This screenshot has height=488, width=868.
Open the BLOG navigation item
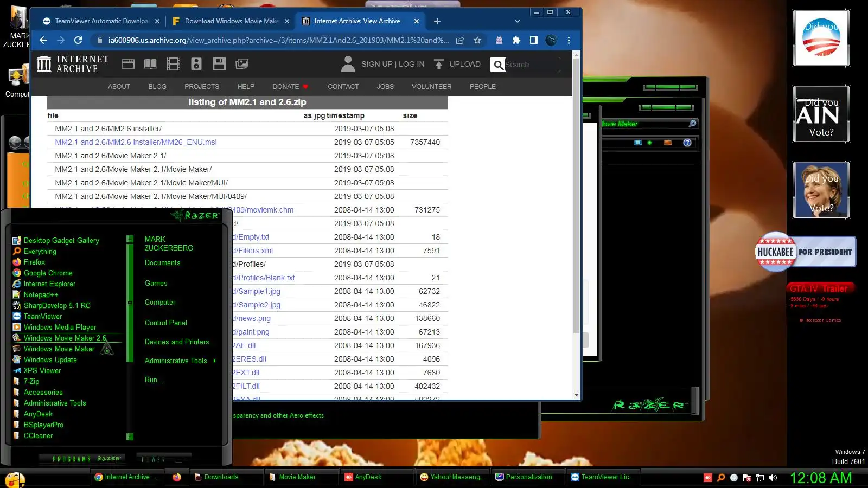tap(157, 86)
